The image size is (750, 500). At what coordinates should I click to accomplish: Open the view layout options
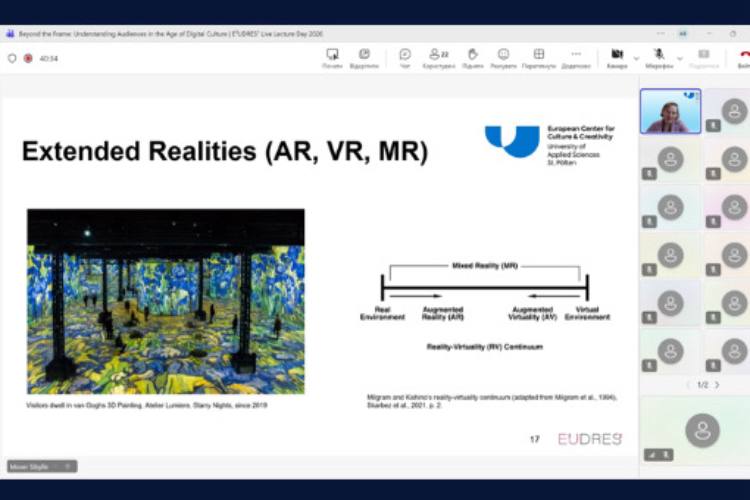pos(539,56)
